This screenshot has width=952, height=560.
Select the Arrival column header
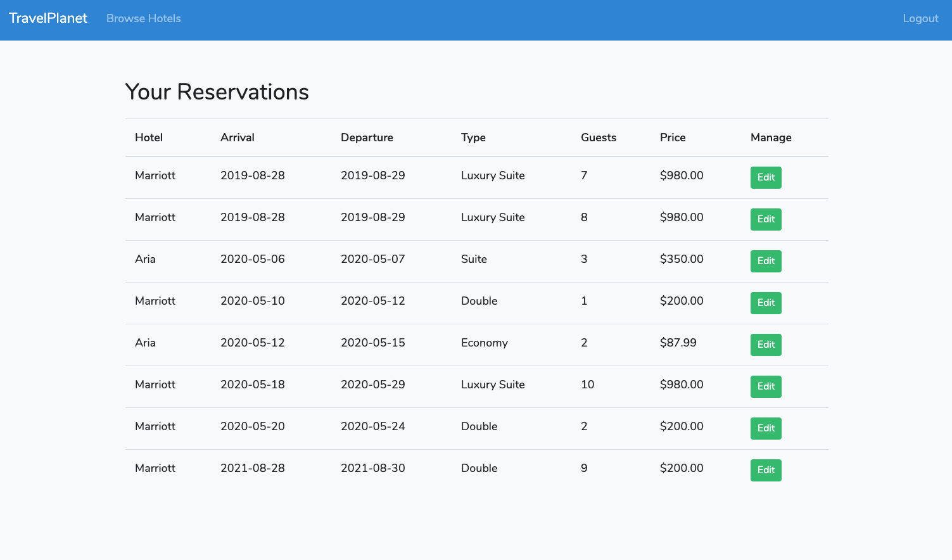point(238,137)
